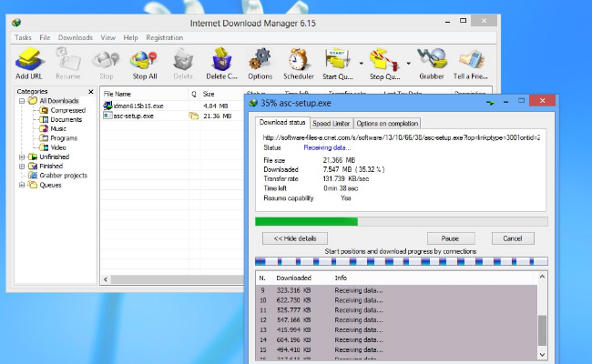Select connection 10 row with 622.730 KB
Viewport: 592px width, 364px height.
point(396,300)
